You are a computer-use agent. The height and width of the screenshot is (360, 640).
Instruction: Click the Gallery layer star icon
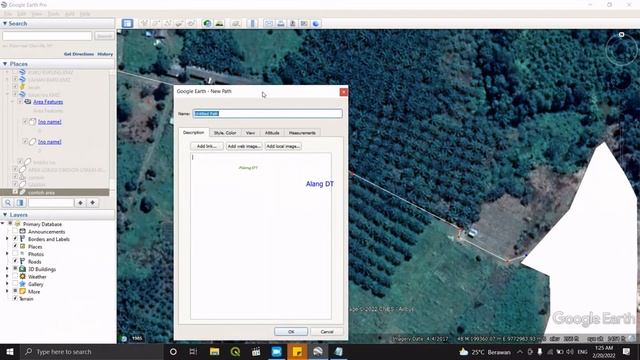[x=22, y=284]
